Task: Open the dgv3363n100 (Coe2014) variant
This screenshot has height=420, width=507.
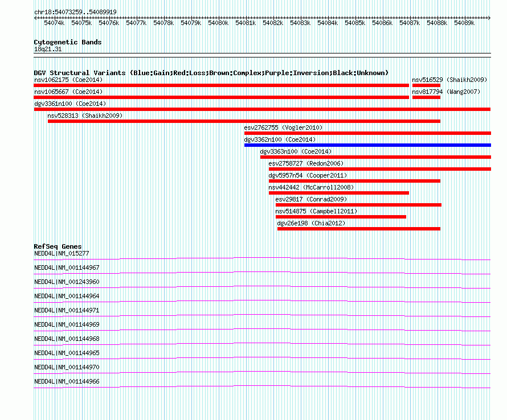Action: pos(296,151)
